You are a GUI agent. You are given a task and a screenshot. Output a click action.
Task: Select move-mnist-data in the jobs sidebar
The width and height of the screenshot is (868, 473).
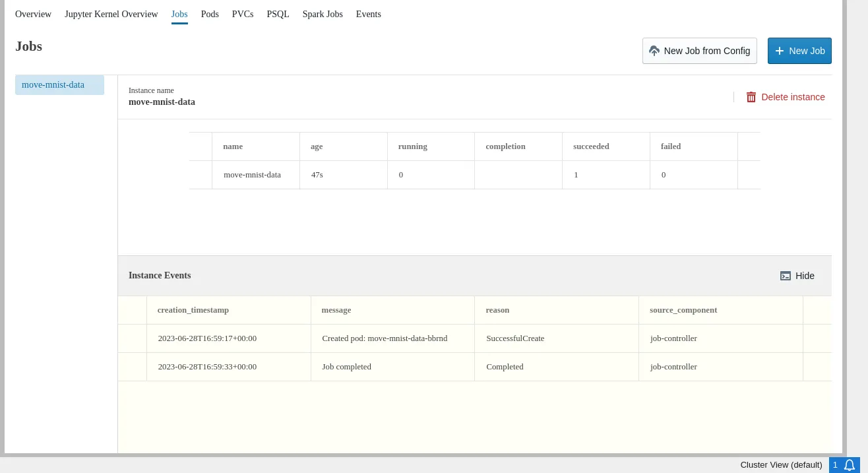click(x=59, y=85)
